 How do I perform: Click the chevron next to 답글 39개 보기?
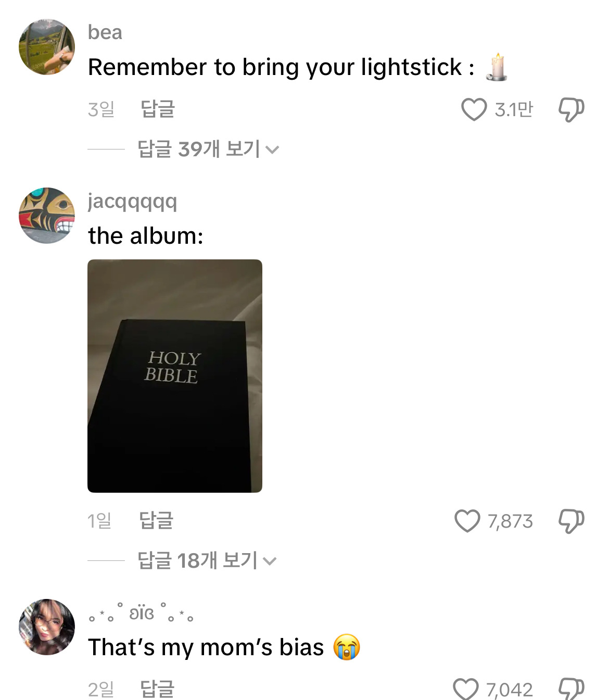pos(272,150)
